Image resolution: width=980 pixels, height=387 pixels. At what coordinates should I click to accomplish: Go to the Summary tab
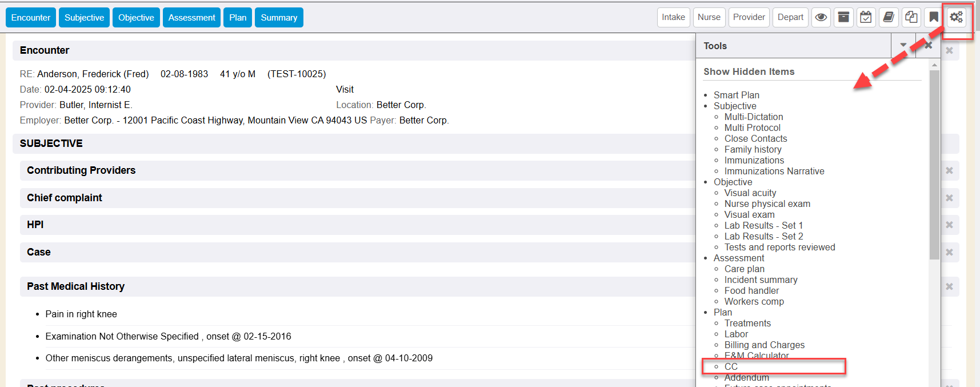coord(279,17)
